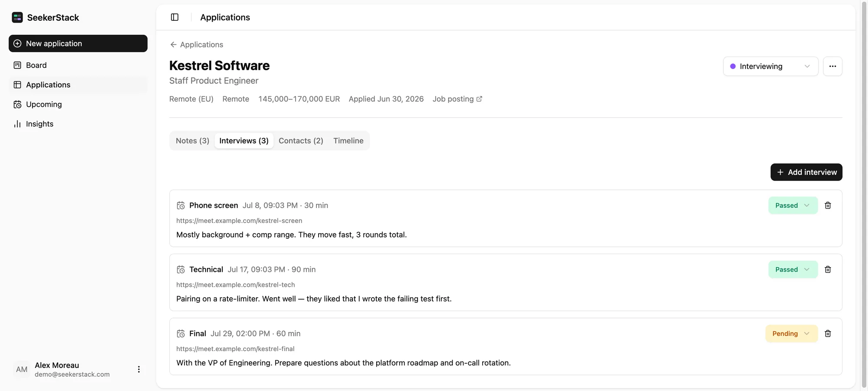The height and width of the screenshot is (391, 868).
Task: Click the Technical interview title
Action: coord(206,269)
